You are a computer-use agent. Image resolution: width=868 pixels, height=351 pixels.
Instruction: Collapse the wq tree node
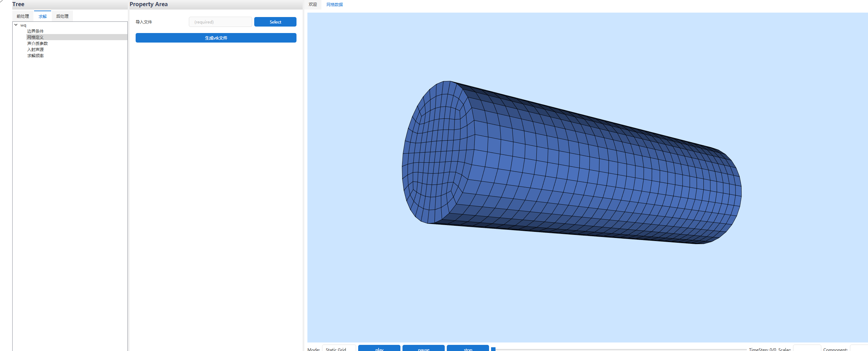(x=16, y=25)
